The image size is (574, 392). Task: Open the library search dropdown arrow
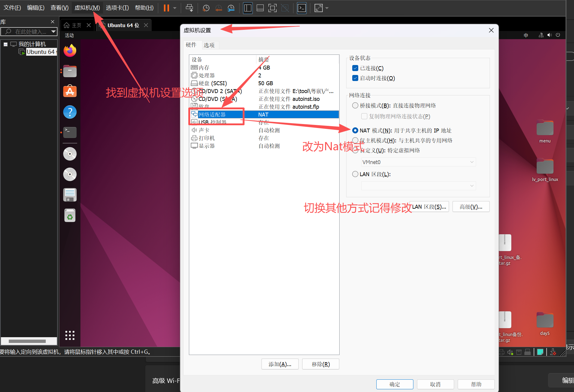[x=54, y=32]
